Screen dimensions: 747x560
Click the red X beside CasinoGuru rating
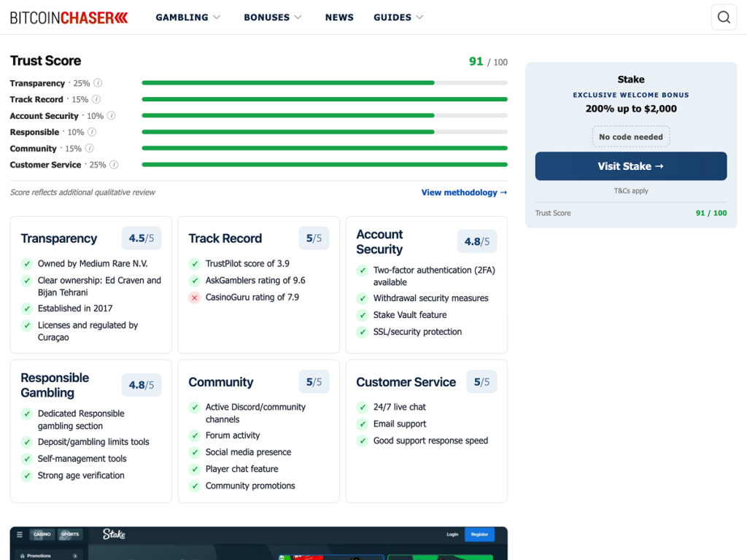pos(194,297)
